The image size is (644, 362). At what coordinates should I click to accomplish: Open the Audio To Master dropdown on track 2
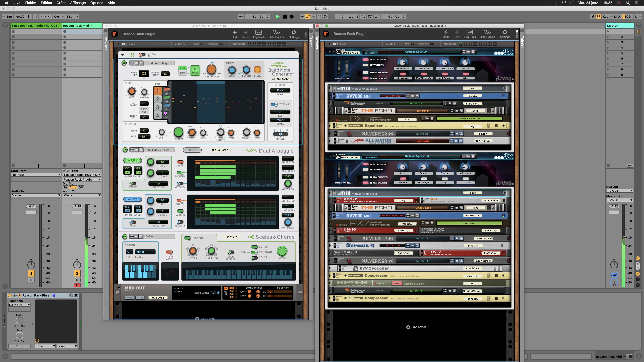click(x=82, y=195)
